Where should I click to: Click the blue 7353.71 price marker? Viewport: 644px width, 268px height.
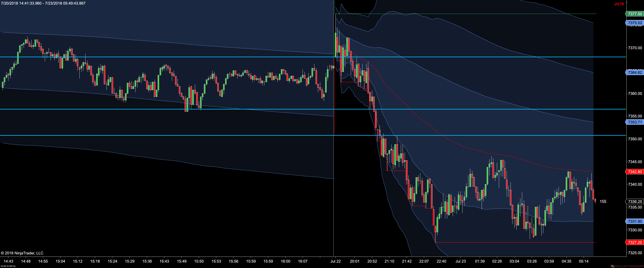tap(635, 122)
